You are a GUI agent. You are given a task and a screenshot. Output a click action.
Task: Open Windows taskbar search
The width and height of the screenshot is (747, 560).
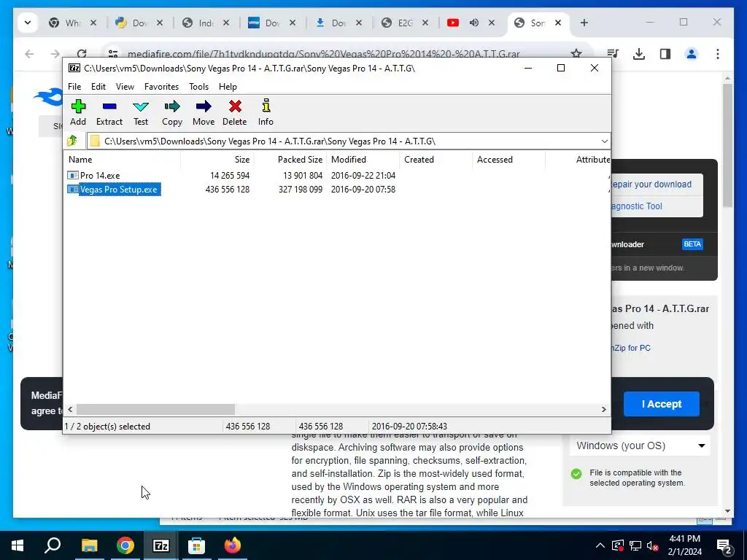(x=53, y=545)
